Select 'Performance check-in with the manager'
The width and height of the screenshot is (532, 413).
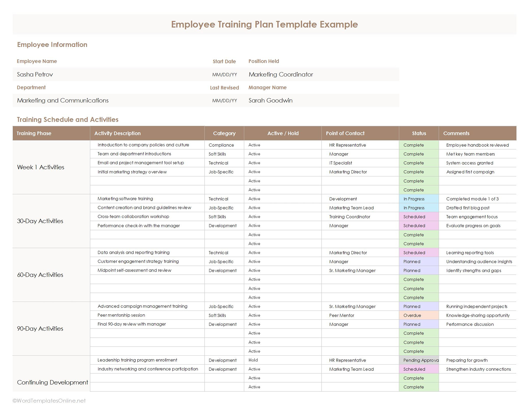point(139,225)
